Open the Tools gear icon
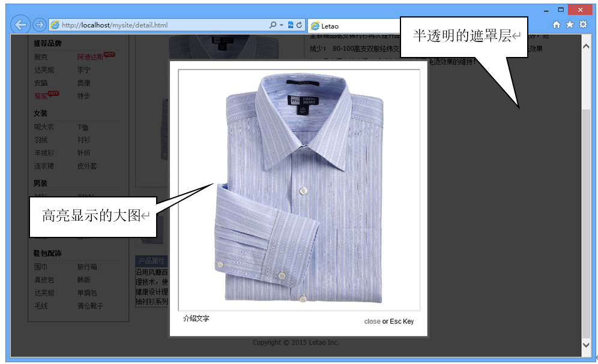Image resolution: width=598 pixels, height=364 pixels. coord(583,25)
